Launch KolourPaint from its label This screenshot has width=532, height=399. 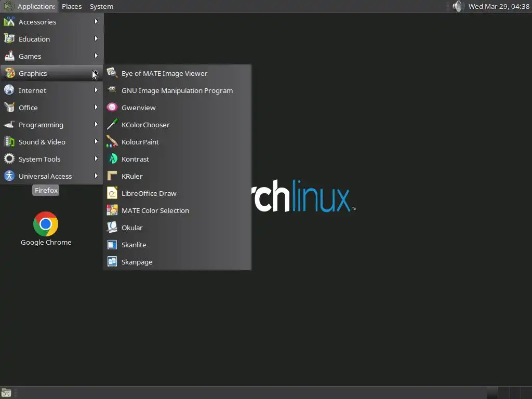[140, 142]
